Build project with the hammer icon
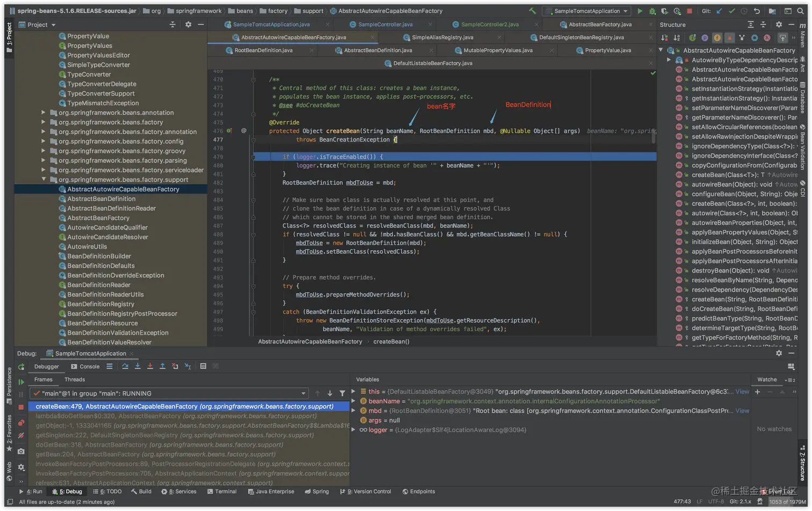Screen dimensions: 812x511 [532, 11]
